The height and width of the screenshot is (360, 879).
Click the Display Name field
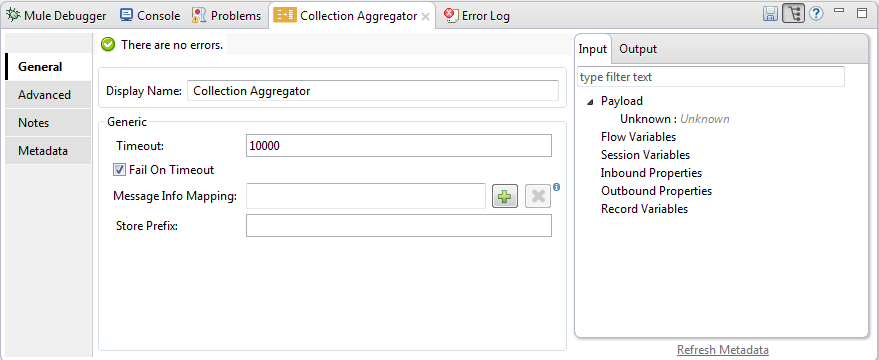(x=373, y=90)
